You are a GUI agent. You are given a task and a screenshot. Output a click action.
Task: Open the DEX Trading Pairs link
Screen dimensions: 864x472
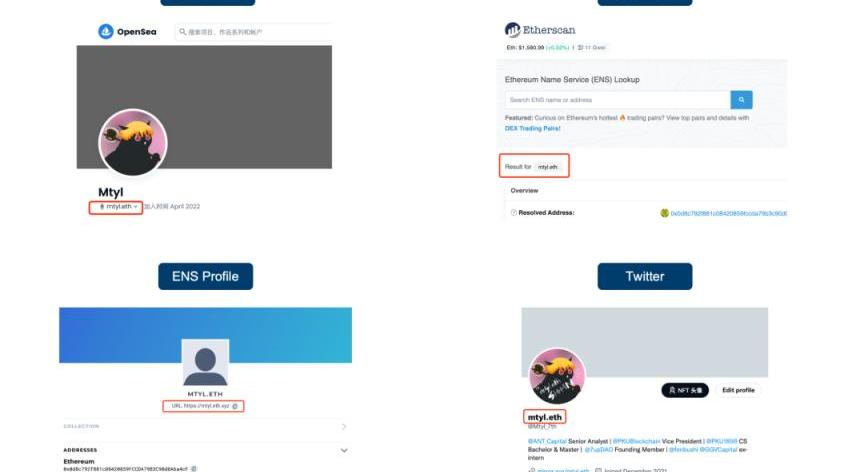click(x=532, y=128)
